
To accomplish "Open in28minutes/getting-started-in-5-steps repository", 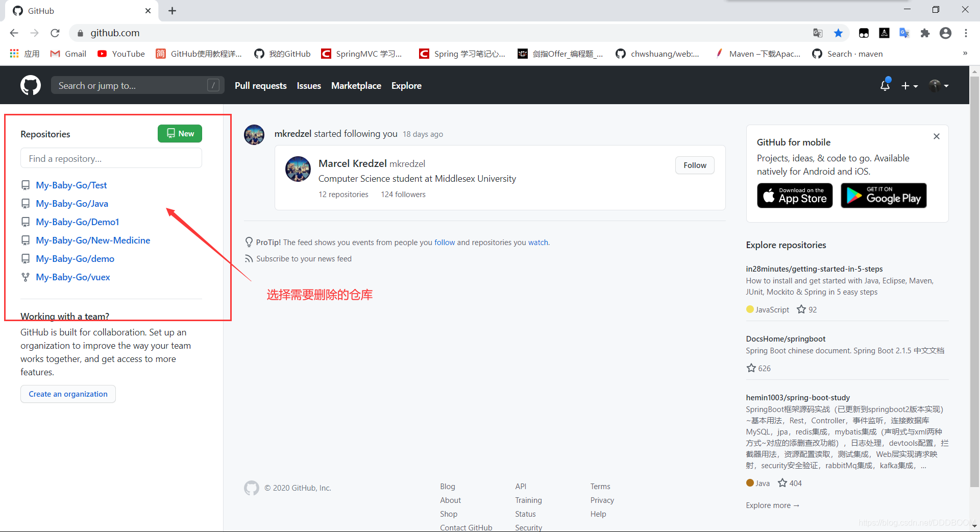I will tap(814, 269).
